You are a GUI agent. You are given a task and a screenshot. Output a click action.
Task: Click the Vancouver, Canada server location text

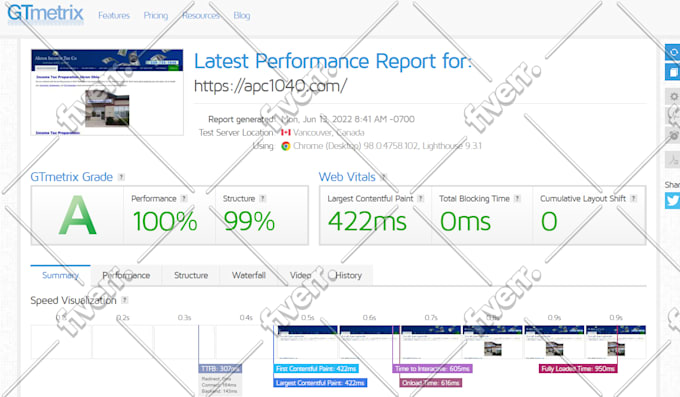tap(328, 132)
